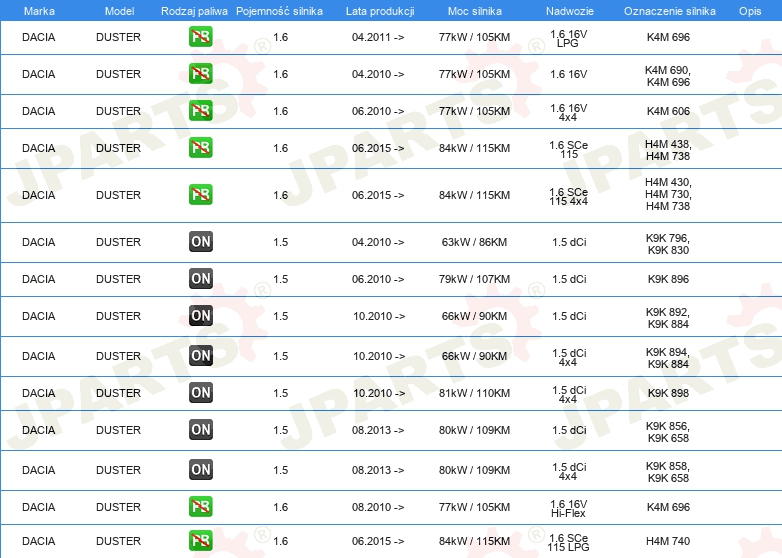Click ON diesel icon in K9K 896 row
Screen dimensions: 782x558
click(x=200, y=278)
